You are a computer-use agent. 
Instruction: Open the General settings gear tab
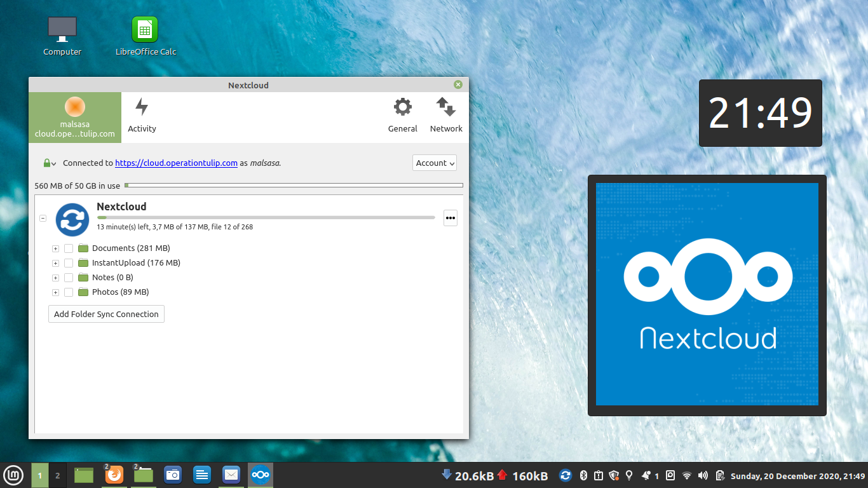[403, 116]
